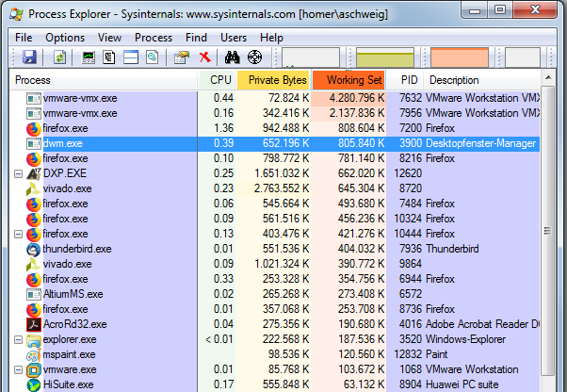Open the Find menu
The height and width of the screenshot is (392, 567).
(x=196, y=38)
